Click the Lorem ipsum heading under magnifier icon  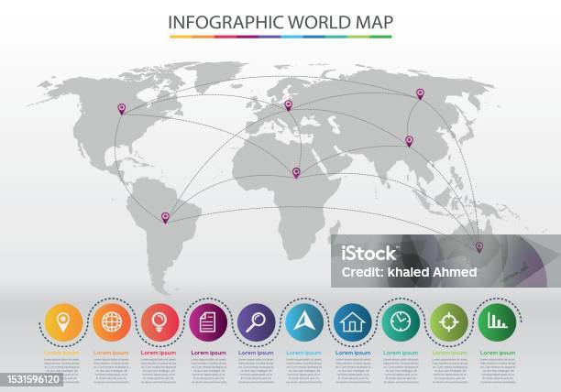click(x=256, y=353)
